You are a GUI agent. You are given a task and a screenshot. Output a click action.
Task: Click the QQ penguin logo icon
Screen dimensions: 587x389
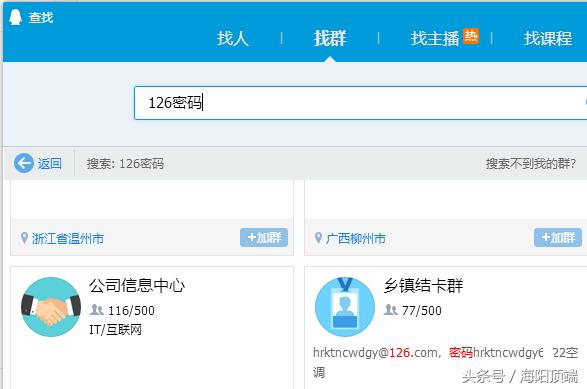pyautogui.click(x=15, y=17)
